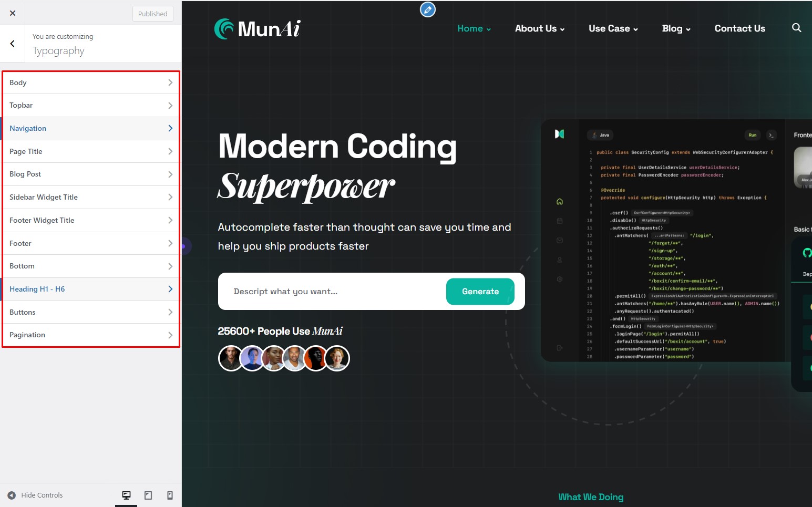Click the chevron on the Navigation row
This screenshot has width=812, height=507.
170,128
